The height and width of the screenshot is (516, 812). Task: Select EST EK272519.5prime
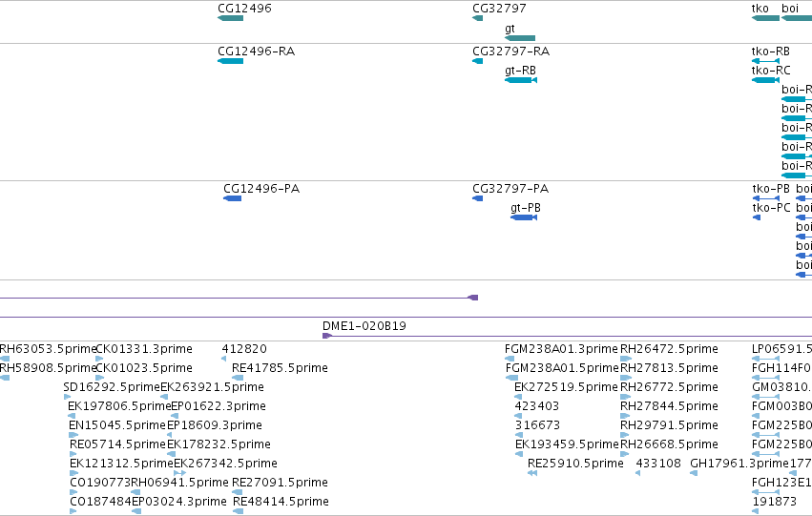[x=566, y=387]
